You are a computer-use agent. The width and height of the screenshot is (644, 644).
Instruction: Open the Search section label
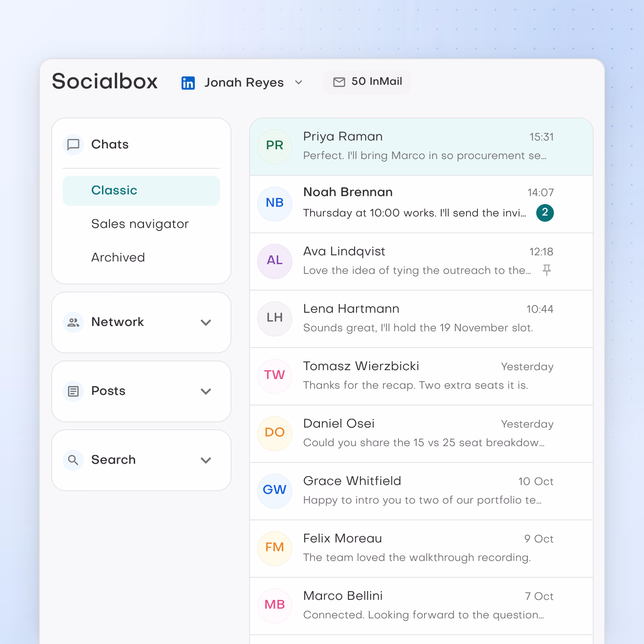tap(114, 460)
